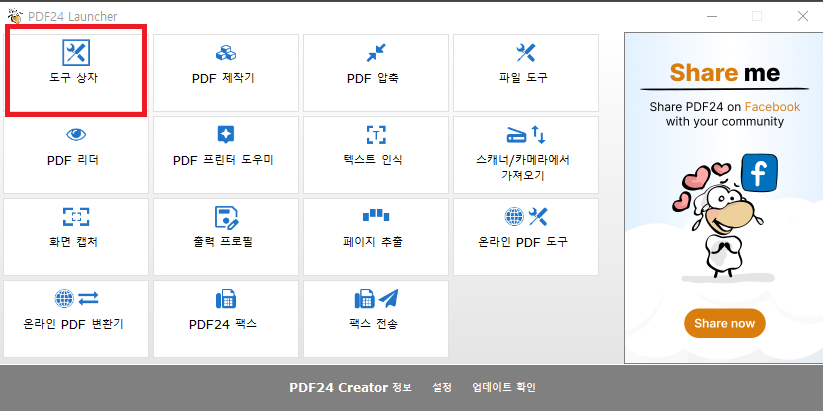Click the 온라인 PDF 도구 label
The height and width of the screenshot is (411, 823).
pos(523,242)
